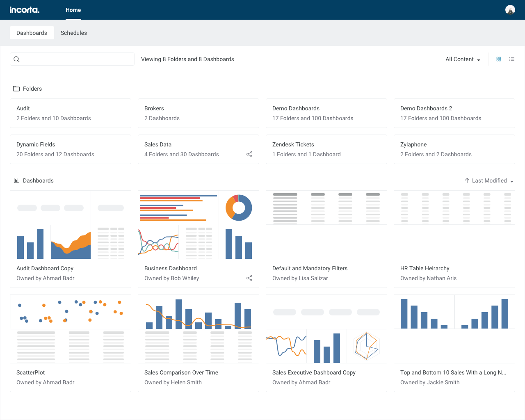This screenshot has width=525, height=420.
Task: Open ScatterPlot dashboard thumbnail
Action: pyautogui.click(x=71, y=329)
